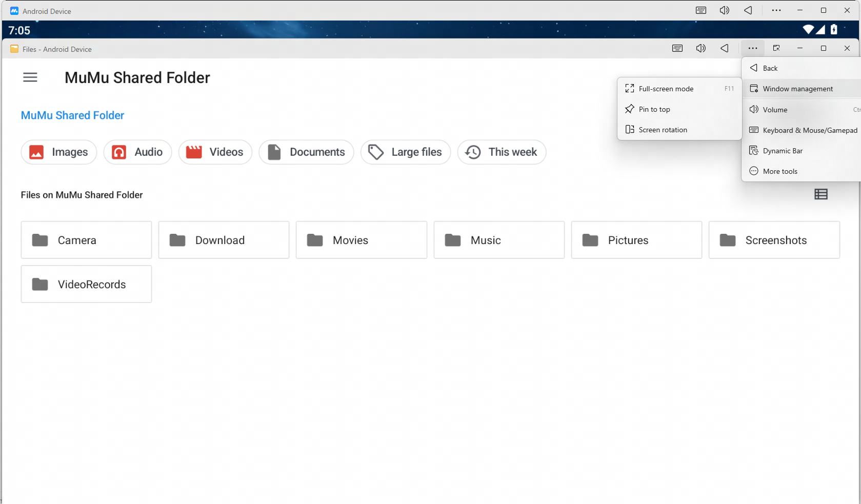Click the pop-out window icon in Files title bar
This screenshot has height=504, width=861.
point(776,48)
